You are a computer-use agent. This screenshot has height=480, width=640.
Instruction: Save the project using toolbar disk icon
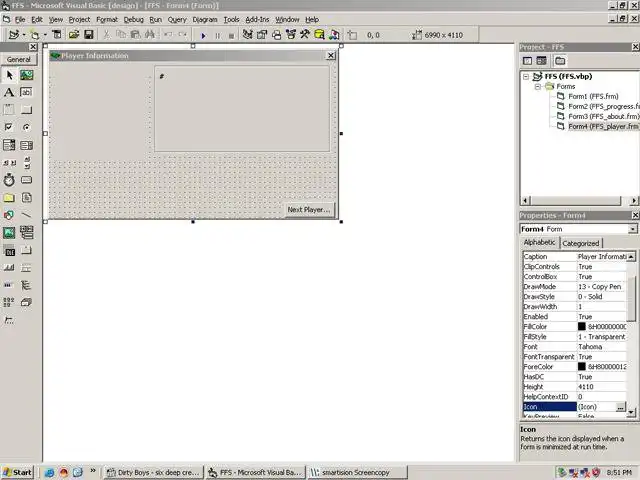[x=89, y=35]
